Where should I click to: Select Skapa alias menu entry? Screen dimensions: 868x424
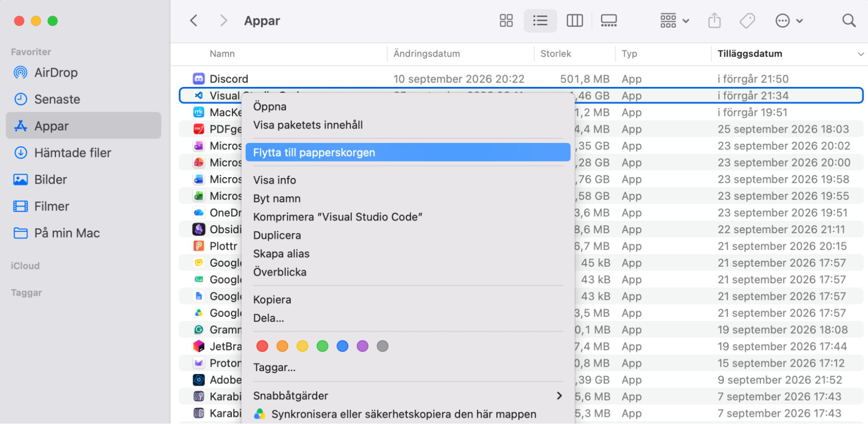(x=408, y=254)
